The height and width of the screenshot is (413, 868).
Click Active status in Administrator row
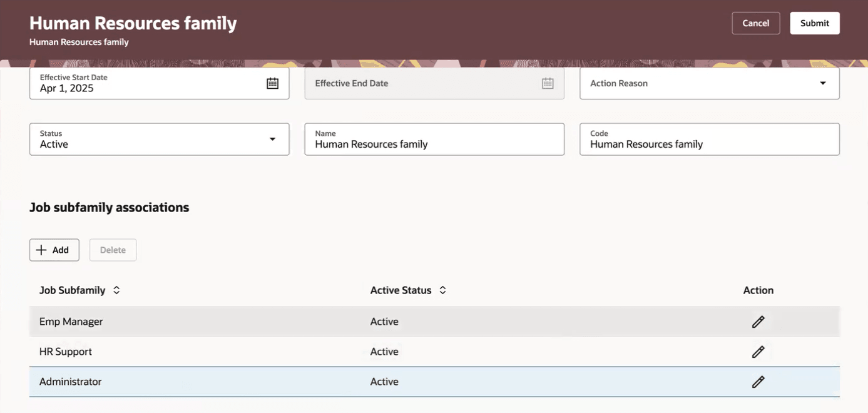point(384,382)
